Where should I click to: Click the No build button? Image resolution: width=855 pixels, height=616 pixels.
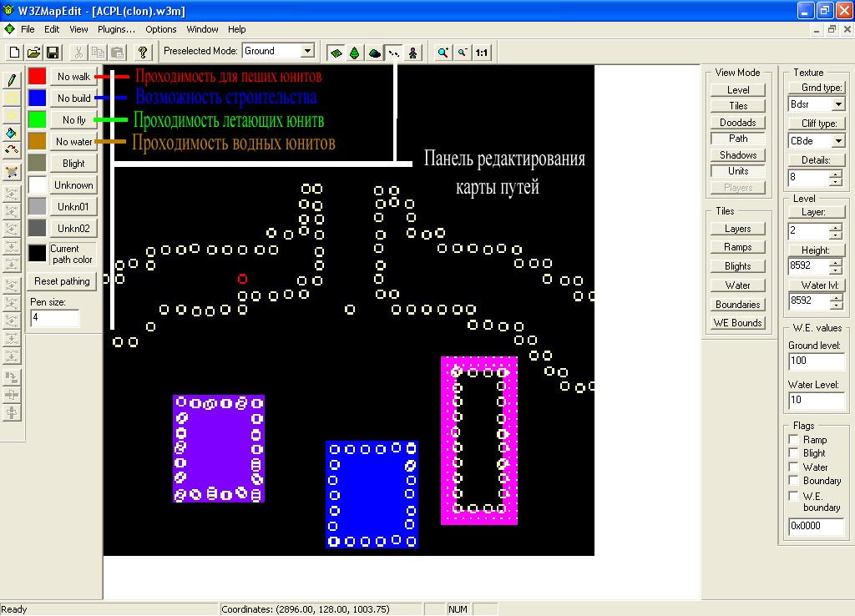pyautogui.click(x=73, y=98)
